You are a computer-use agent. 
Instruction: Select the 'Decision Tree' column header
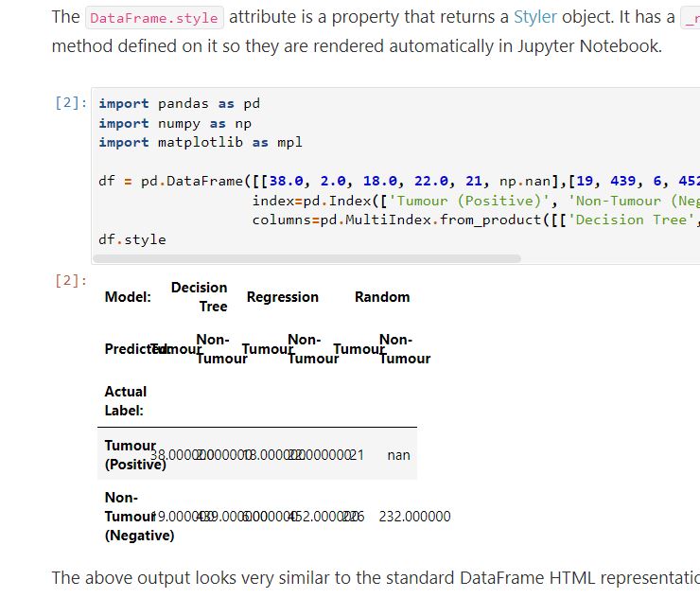click(x=200, y=296)
